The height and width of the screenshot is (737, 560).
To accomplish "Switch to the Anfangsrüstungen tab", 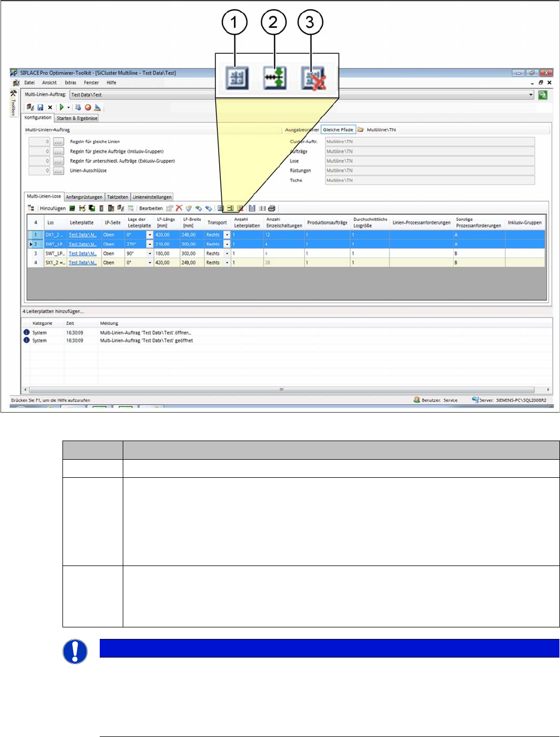I will [84, 197].
